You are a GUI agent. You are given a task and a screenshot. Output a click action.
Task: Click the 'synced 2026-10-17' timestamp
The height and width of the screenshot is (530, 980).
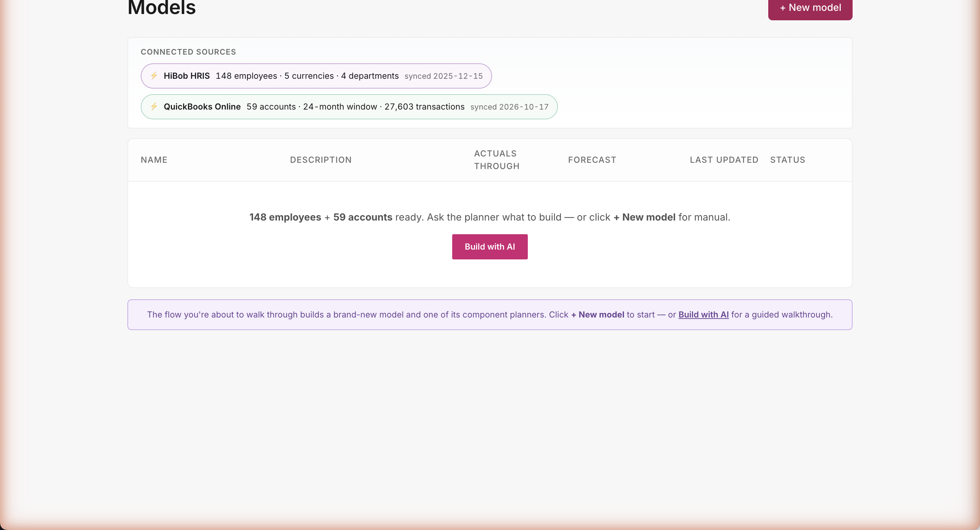coord(509,107)
